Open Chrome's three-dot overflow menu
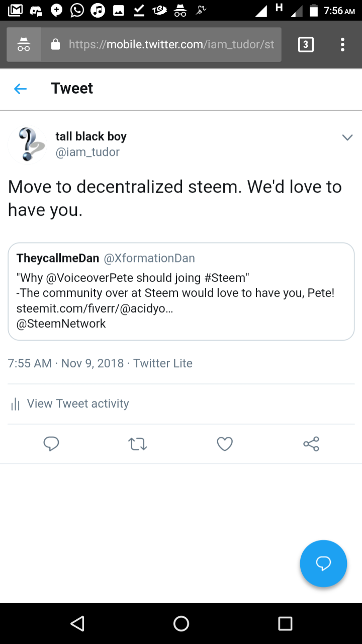The width and height of the screenshot is (362, 644). [342, 45]
